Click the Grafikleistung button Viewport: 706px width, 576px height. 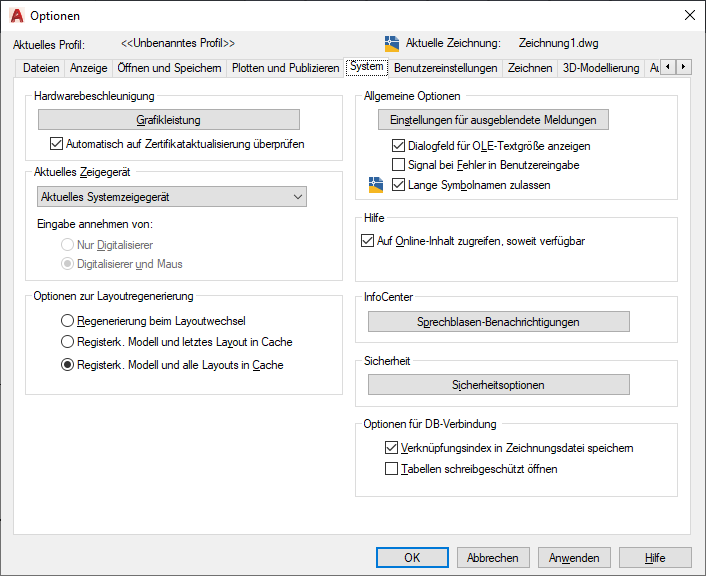tap(169, 120)
